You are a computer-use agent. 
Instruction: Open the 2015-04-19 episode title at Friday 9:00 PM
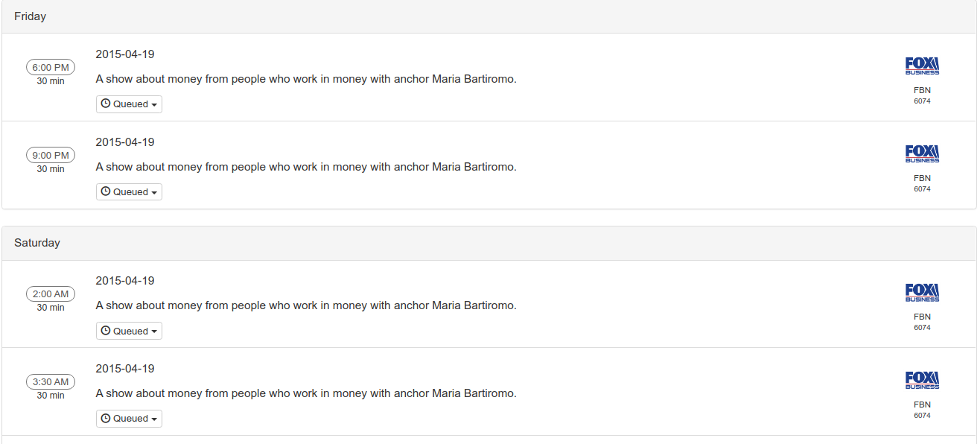click(x=125, y=142)
